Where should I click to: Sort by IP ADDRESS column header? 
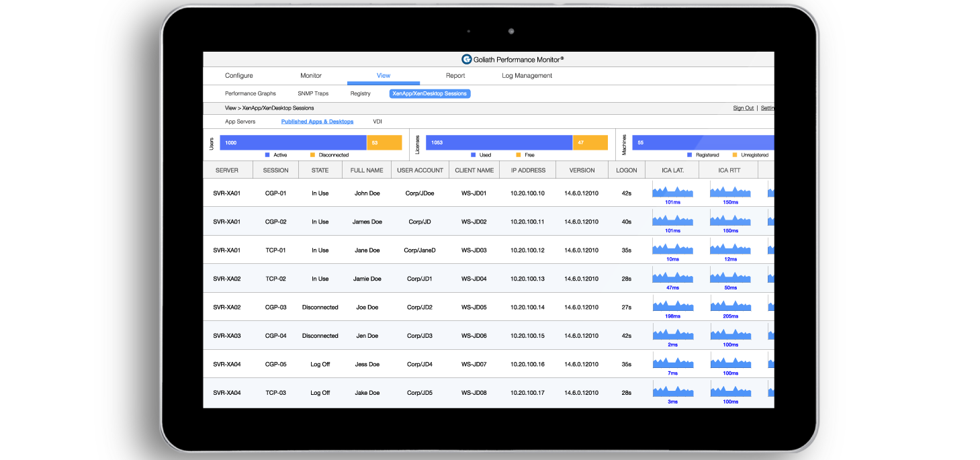click(x=528, y=170)
